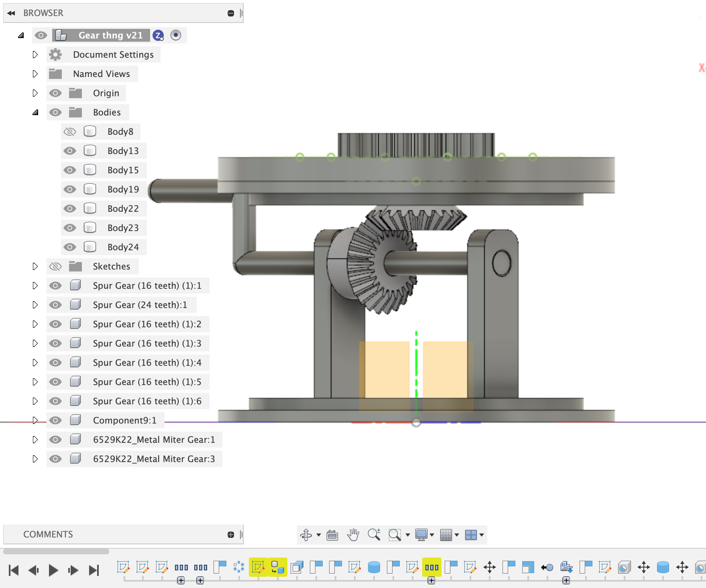Show hidden Body8
This screenshot has width=706, height=588.
click(x=70, y=132)
